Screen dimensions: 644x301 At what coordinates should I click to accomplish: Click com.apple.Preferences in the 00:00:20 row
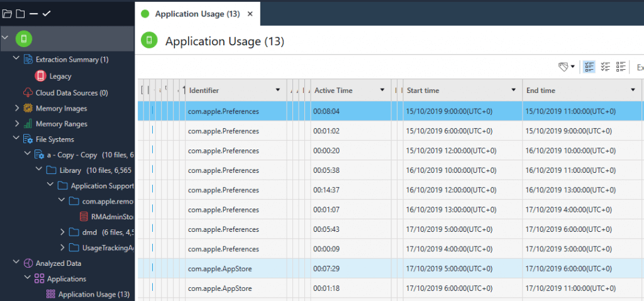(x=223, y=151)
